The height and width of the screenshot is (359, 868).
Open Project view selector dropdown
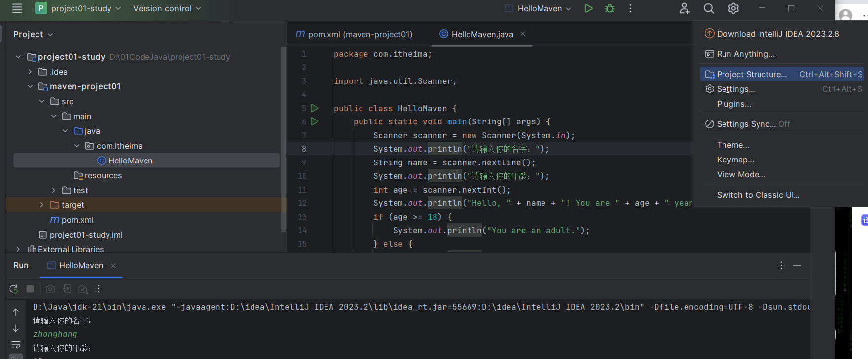click(x=33, y=34)
